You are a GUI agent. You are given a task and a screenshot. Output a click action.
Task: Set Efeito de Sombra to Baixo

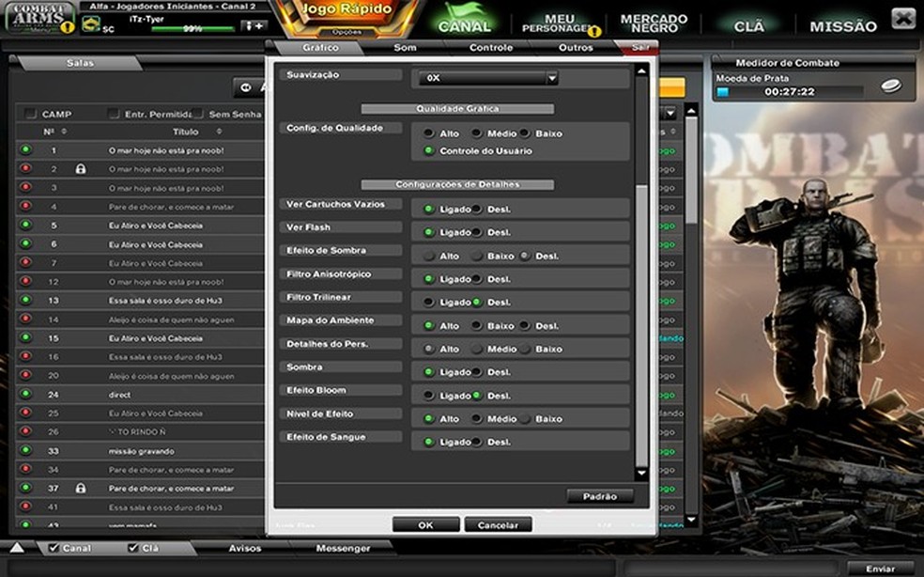pos(477,256)
